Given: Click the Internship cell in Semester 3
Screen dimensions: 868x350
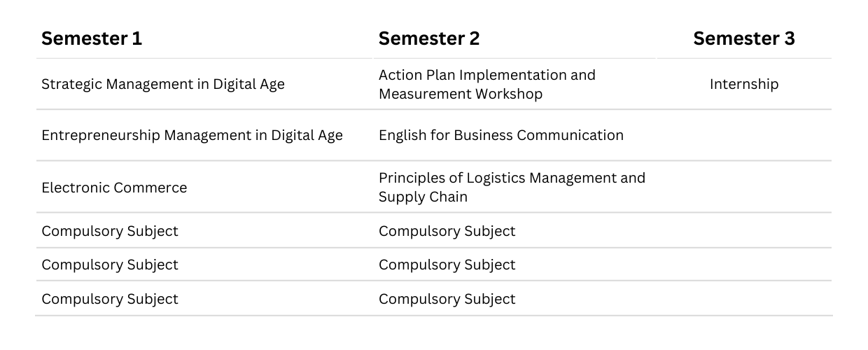Looking at the screenshot, I should click(744, 84).
